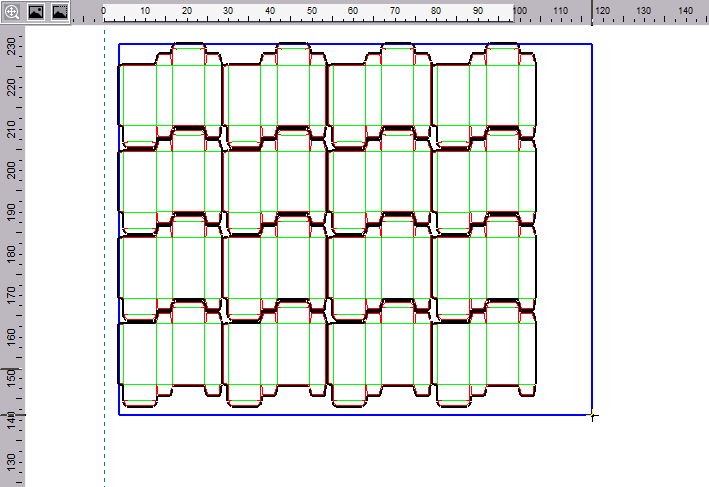Click the 150 mark on vertical ruler
This screenshot has width=709, height=487.
tap(11, 378)
